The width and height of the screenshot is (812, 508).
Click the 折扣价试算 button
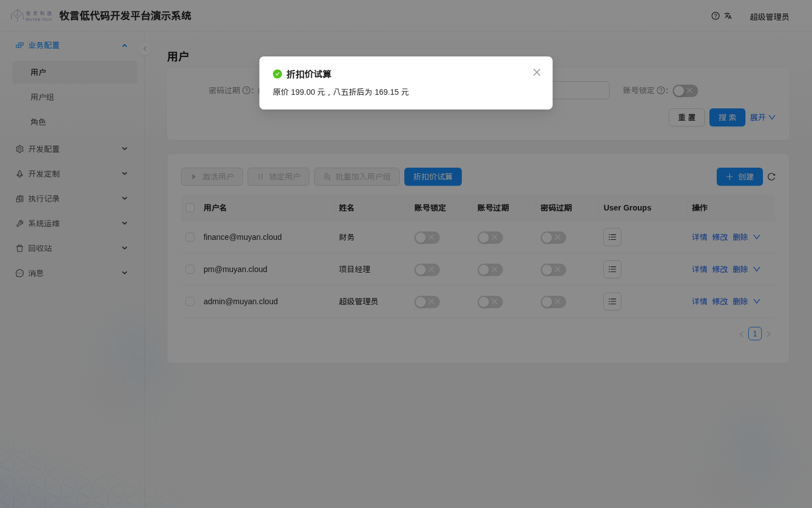433,177
